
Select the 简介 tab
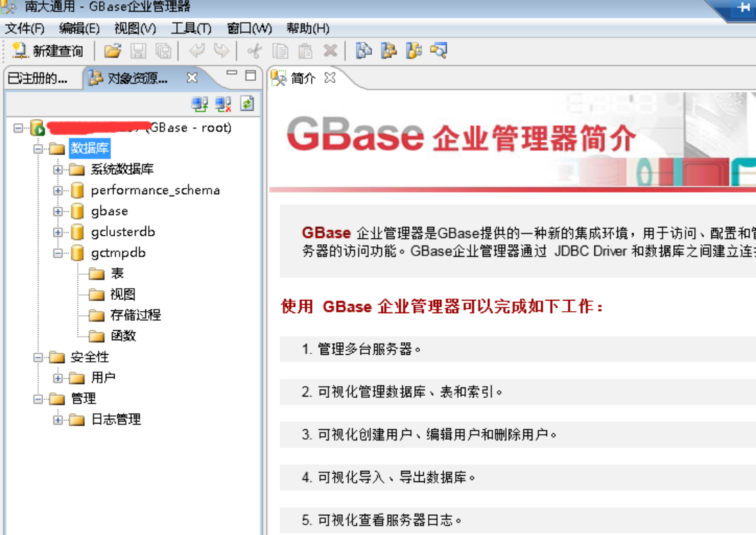(x=303, y=78)
